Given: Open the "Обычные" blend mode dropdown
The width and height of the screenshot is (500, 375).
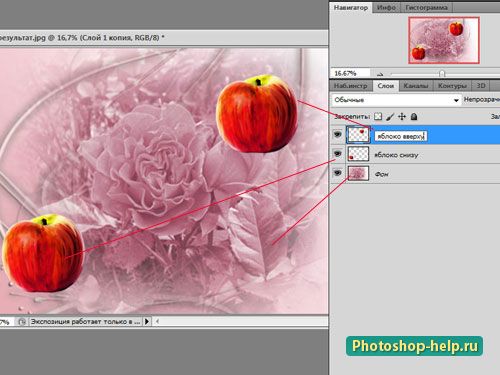Looking at the screenshot, I should (x=396, y=100).
